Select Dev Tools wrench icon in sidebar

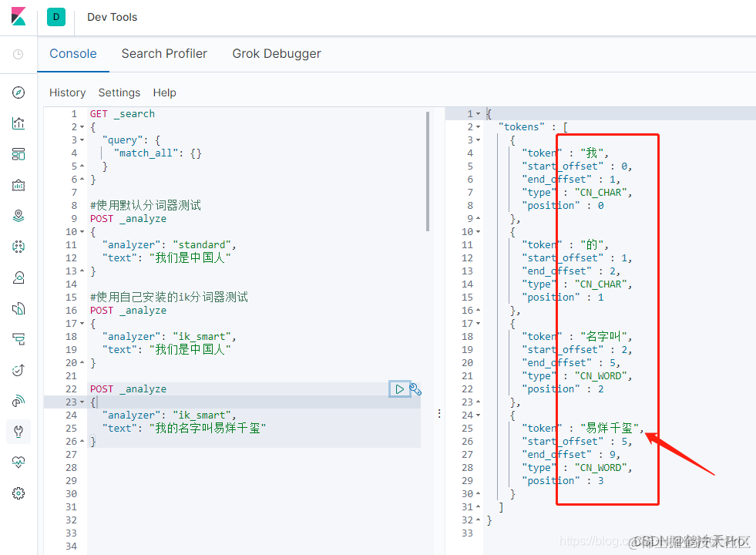coord(18,432)
